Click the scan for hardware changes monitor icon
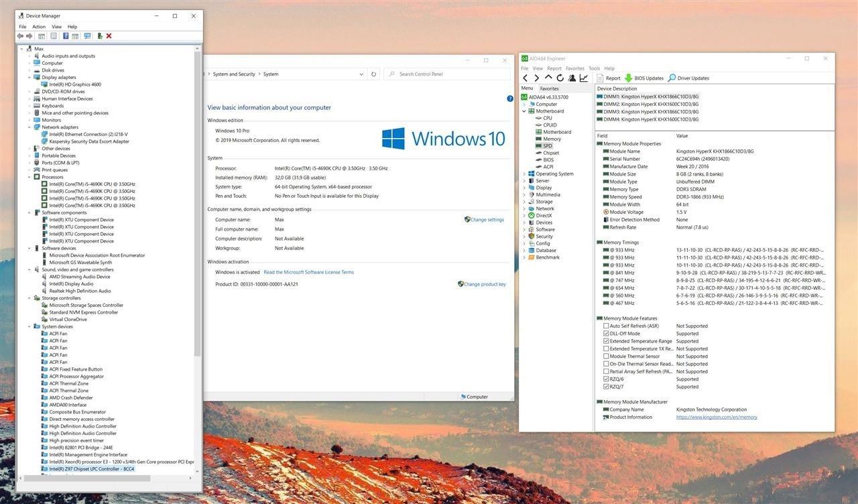 coord(88,36)
